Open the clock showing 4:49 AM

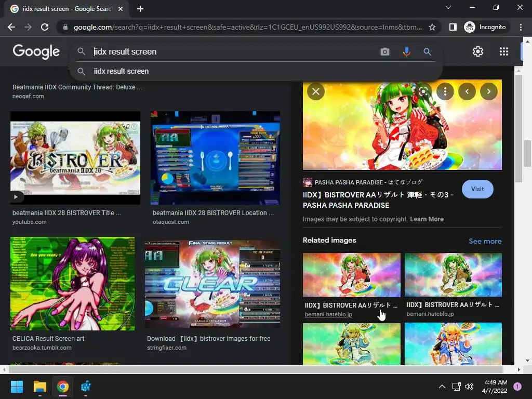tap(495, 387)
